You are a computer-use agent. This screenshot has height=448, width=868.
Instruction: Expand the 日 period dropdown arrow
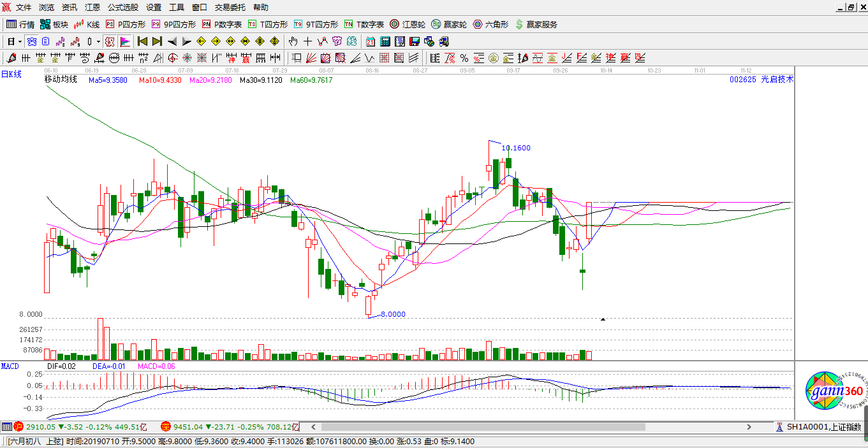coord(20,41)
